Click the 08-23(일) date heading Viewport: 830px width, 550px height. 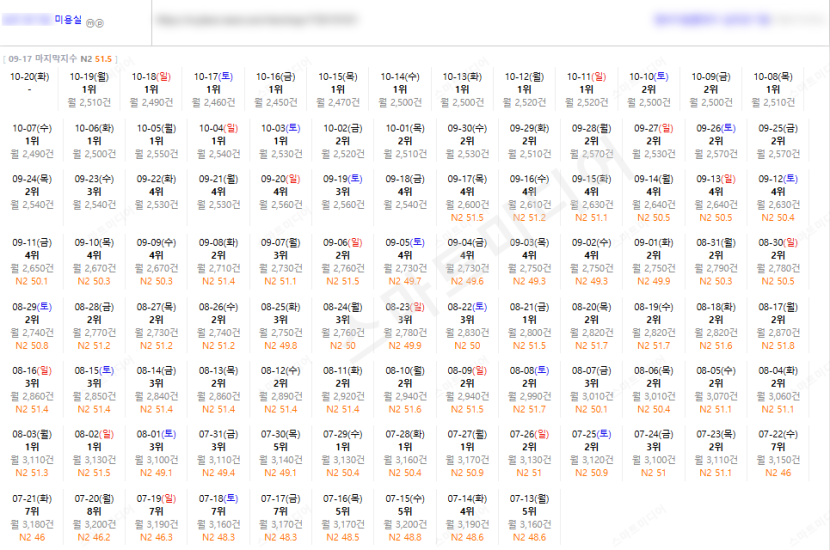[x=405, y=306]
